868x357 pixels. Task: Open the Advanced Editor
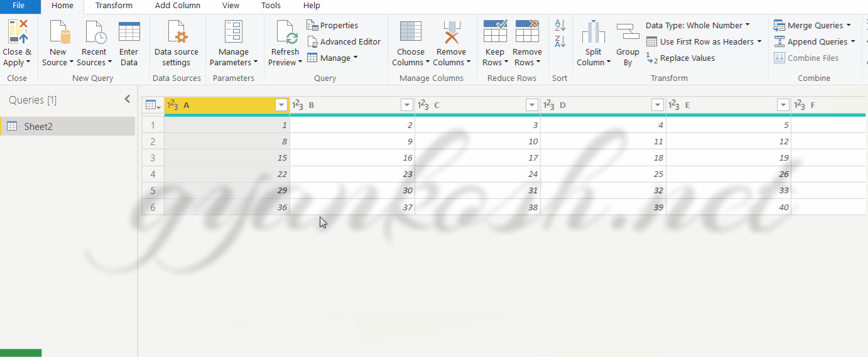[344, 41]
